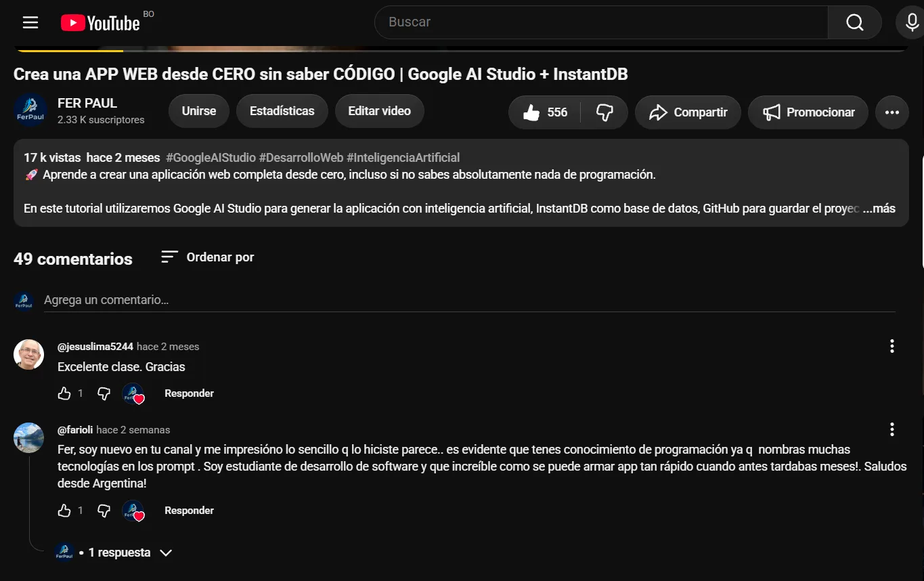Open the Ordenar por sort dropdown
The width and height of the screenshot is (924, 581).
207,257
